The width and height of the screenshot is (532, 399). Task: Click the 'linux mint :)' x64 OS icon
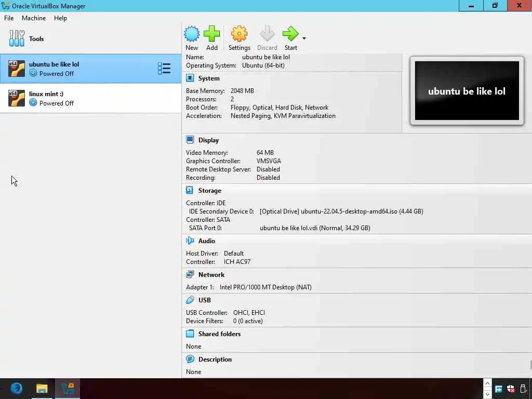click(x=16, y=98)
